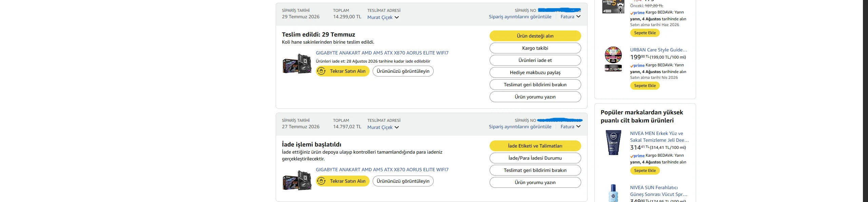Click Tekrar Satın Alın in the delivered order
The height and width of the screenshot is (202, 868).
point(343,71)
